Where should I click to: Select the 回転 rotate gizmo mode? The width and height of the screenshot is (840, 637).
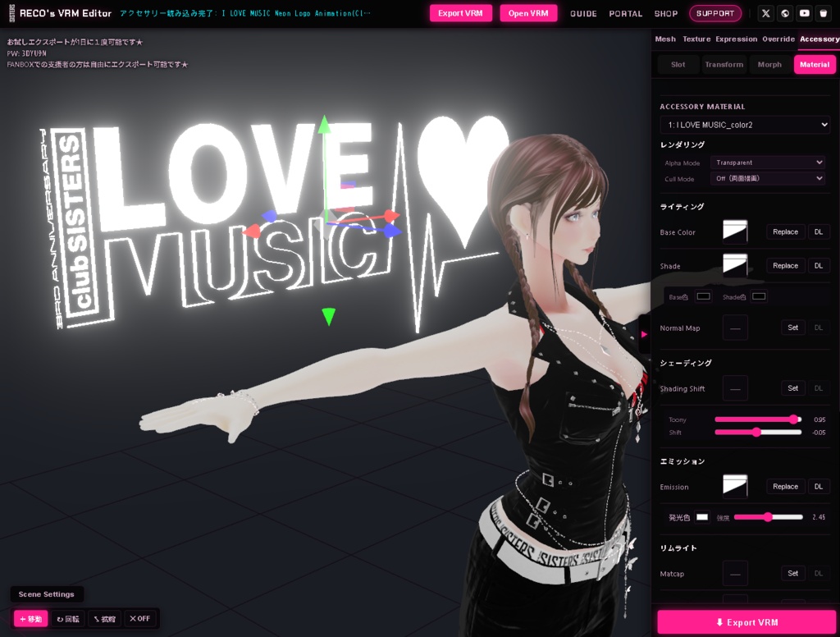68,619
